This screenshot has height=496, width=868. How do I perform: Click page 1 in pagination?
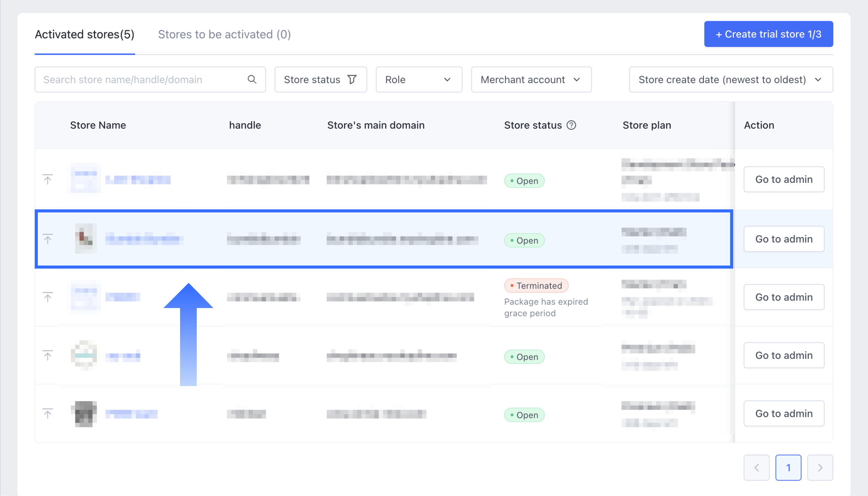[x=788, y=467]
